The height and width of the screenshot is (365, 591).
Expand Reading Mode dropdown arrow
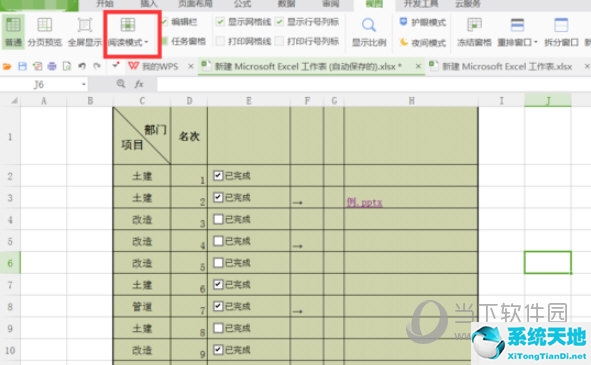click(146, 42)
